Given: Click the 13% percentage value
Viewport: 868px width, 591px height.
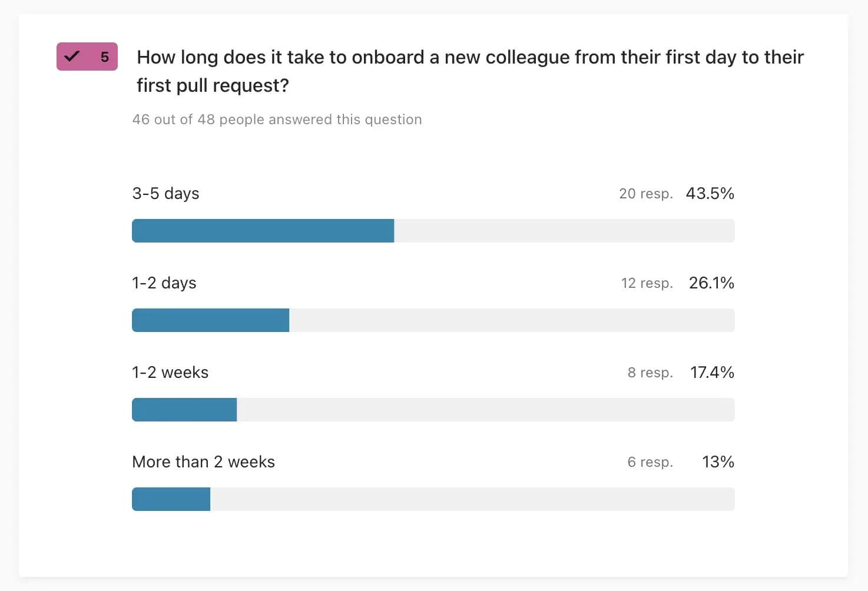Looking at the screenshot, I should point(718,462).
